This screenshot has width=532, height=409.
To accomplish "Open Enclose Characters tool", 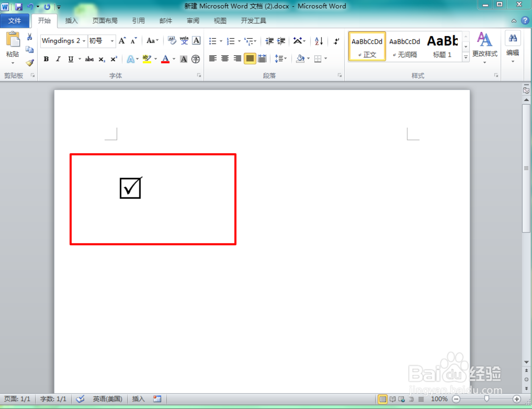I will tap(196, 59).
